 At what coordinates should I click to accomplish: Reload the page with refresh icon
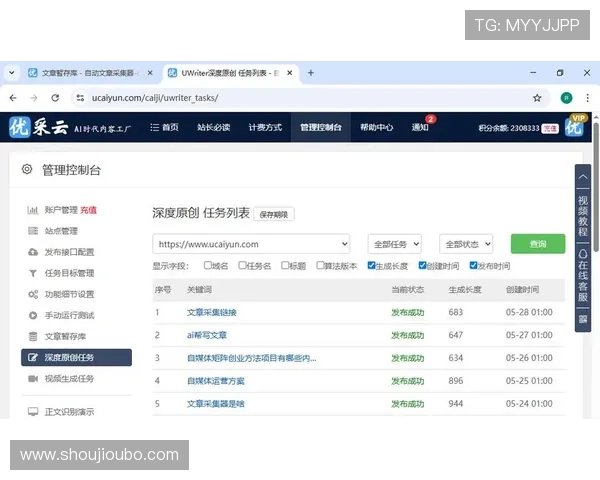55,98
